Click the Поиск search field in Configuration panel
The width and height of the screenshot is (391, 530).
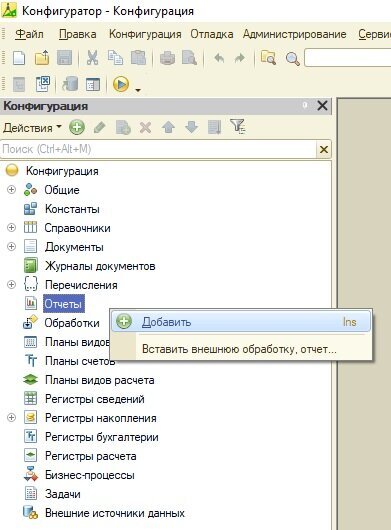click(x=158, y=149)
